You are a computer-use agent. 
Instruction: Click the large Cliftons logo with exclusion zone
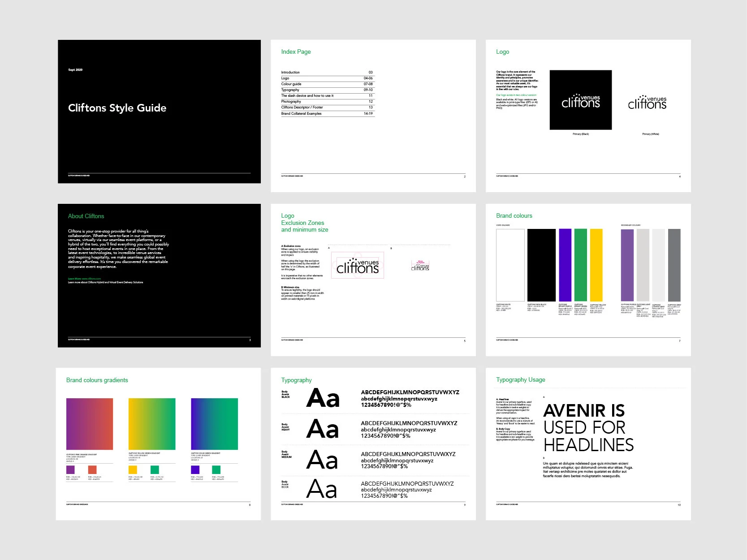pyautogui.click(x=358, y=266)
